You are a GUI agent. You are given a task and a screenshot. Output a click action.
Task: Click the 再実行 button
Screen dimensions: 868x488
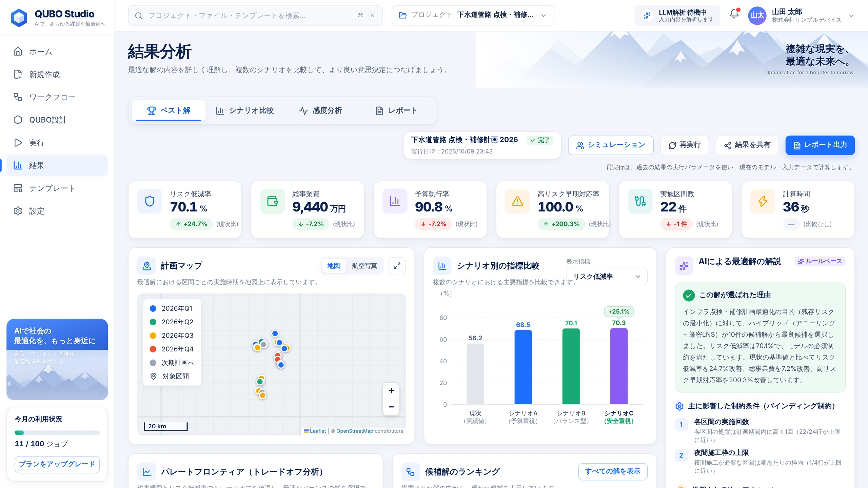pos(685,145)
